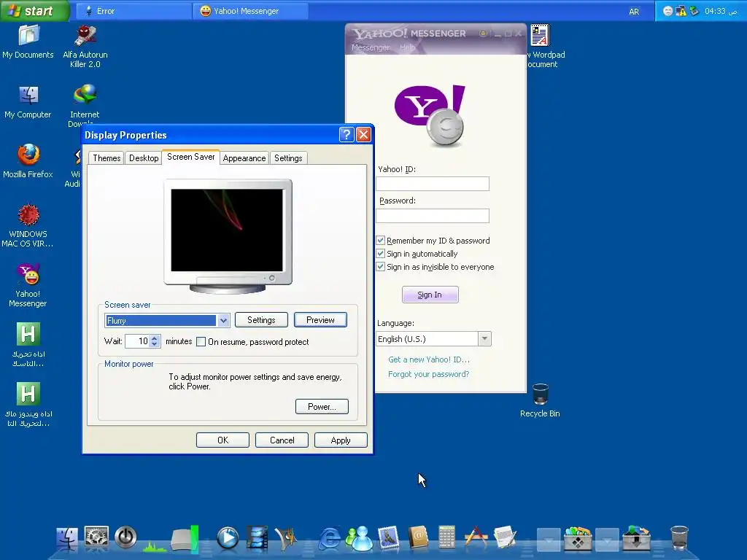Open WINDOWS MAC OS VIR... desktop icon
747x560 pixels.
(28, 226)
